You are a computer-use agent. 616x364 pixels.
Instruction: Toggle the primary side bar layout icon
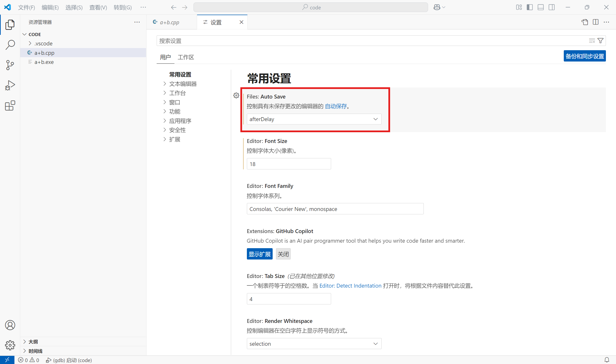530,7
